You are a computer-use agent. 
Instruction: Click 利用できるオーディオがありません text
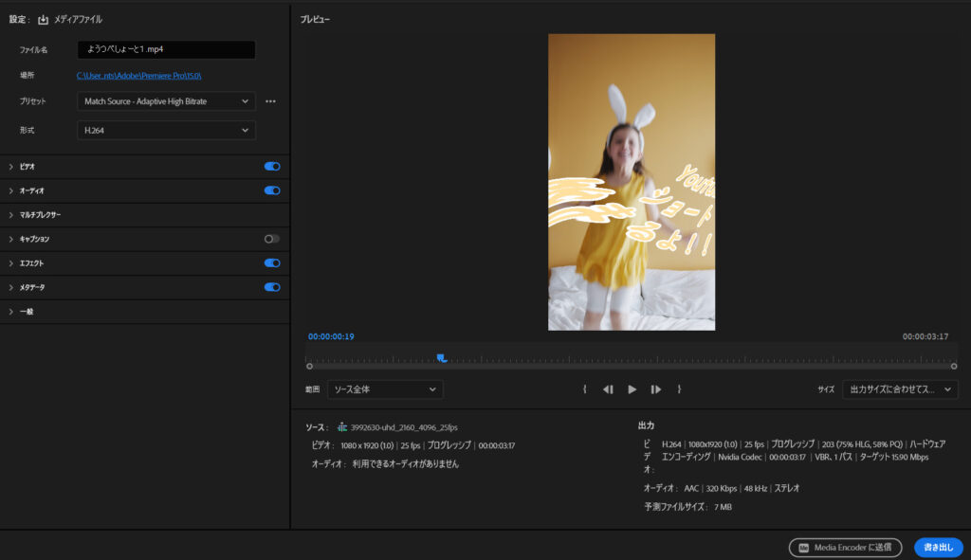[406, 464]
